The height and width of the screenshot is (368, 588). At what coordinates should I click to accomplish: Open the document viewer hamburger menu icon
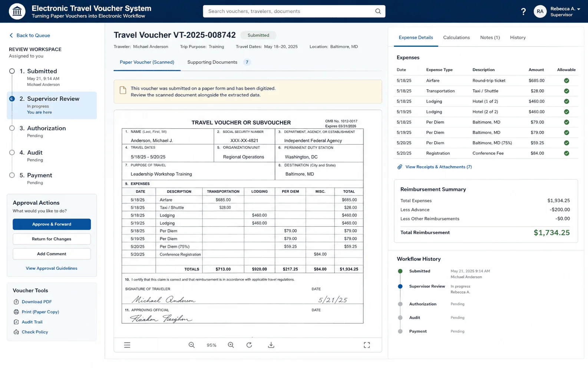pos(127,345)
